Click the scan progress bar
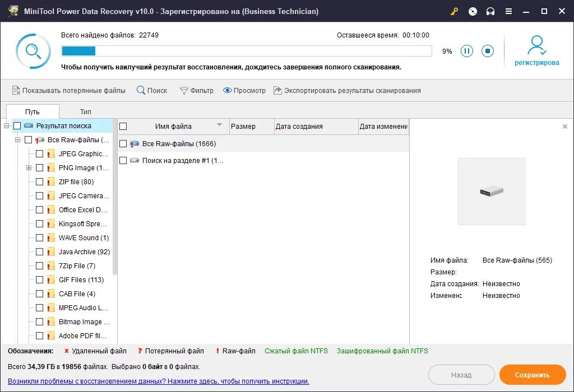 tap(247, 51)
